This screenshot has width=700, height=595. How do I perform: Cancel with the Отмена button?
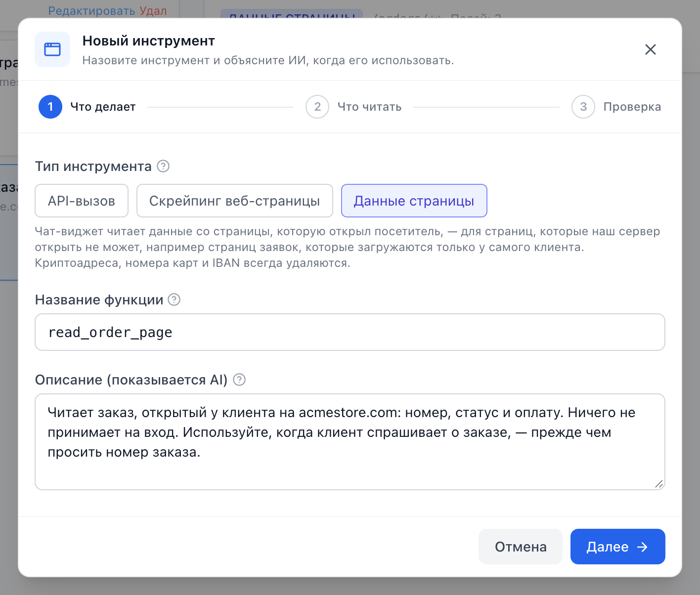tap(521, 547)
